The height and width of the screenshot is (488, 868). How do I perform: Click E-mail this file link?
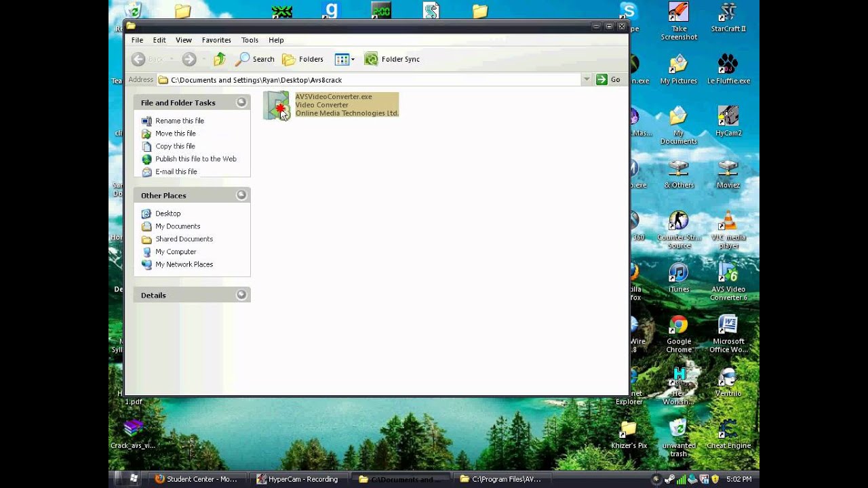pos(176,171)
